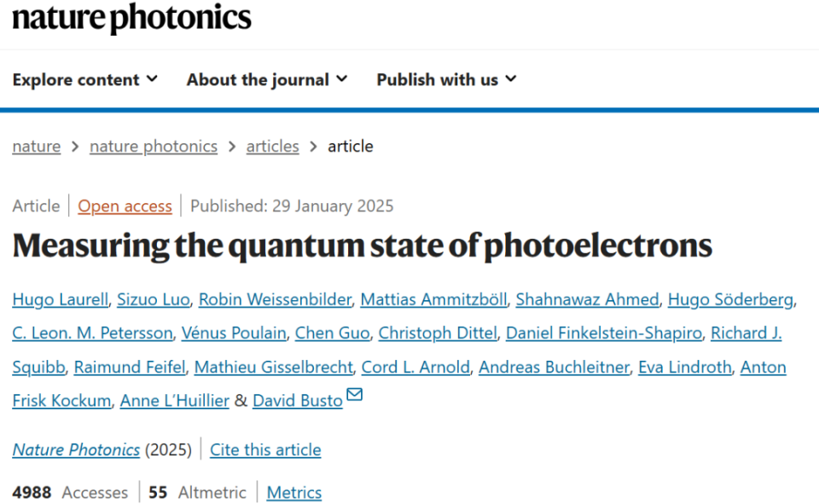Screen dimensions: 819x504
Task: Click the Nature Photonics journal citation link
Action: tap(76, 449)
